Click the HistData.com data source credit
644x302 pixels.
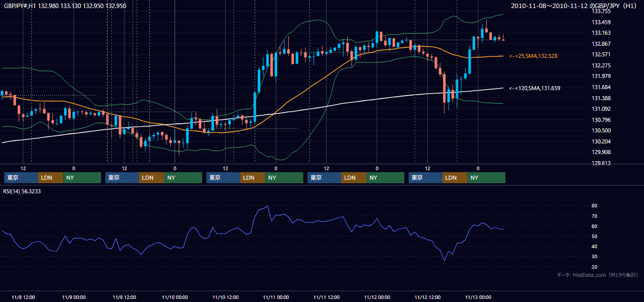(598, 275)
